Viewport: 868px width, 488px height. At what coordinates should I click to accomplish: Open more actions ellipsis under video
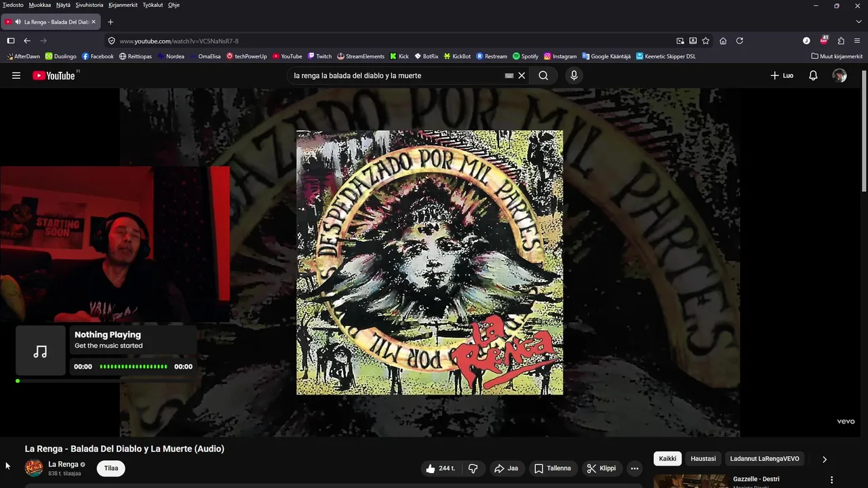pos(635,468)
